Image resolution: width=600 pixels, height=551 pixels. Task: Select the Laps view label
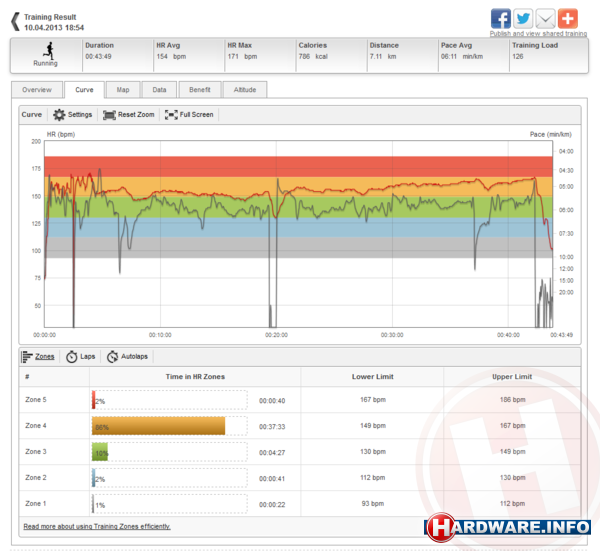88,357
